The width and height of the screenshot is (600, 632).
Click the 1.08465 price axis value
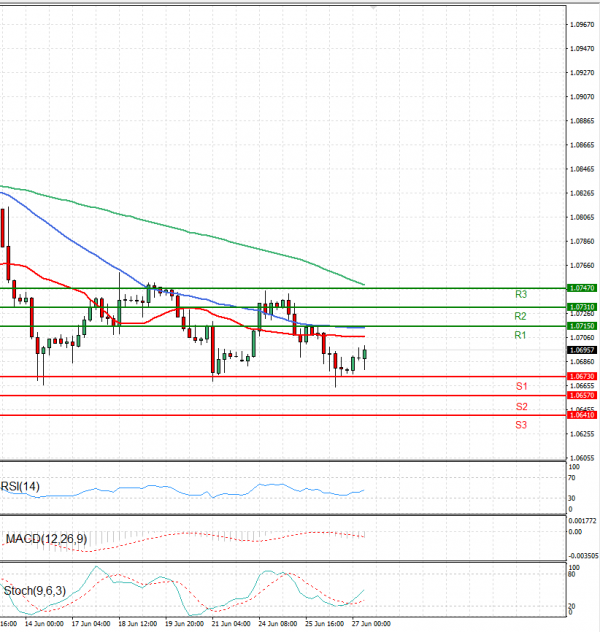(582, 169)
